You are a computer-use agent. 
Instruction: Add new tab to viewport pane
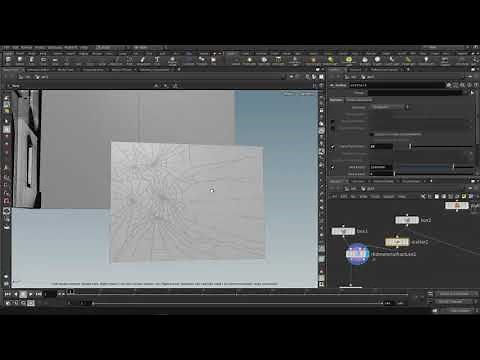click(x=179, y=69)
